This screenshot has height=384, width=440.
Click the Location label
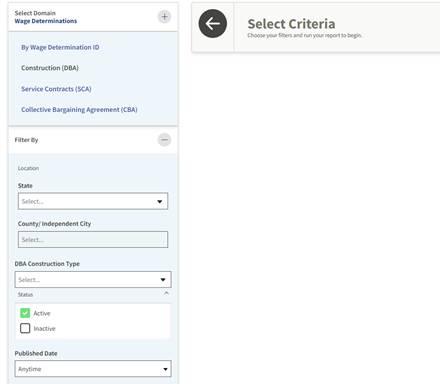pyautogui.click(x=28, y=168)
